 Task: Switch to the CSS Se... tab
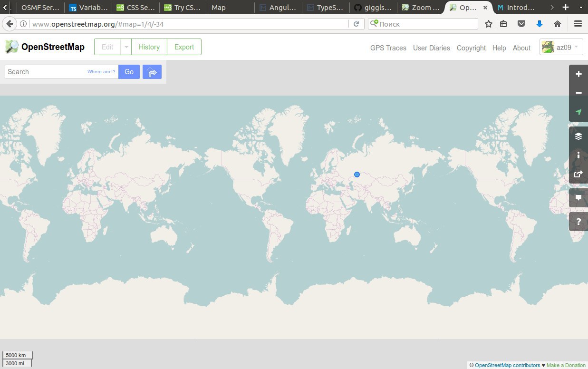[135, 8]
